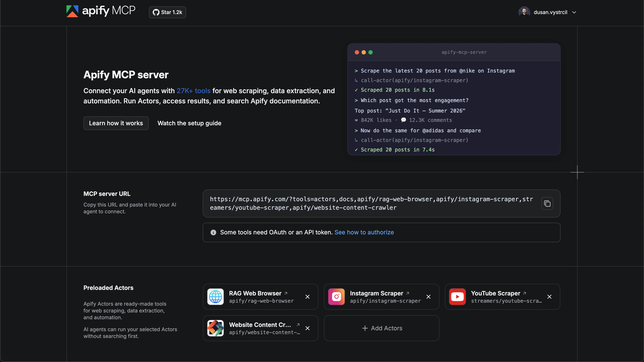
Task: Click the Apify logo icon
Action: tap(72, 11)
